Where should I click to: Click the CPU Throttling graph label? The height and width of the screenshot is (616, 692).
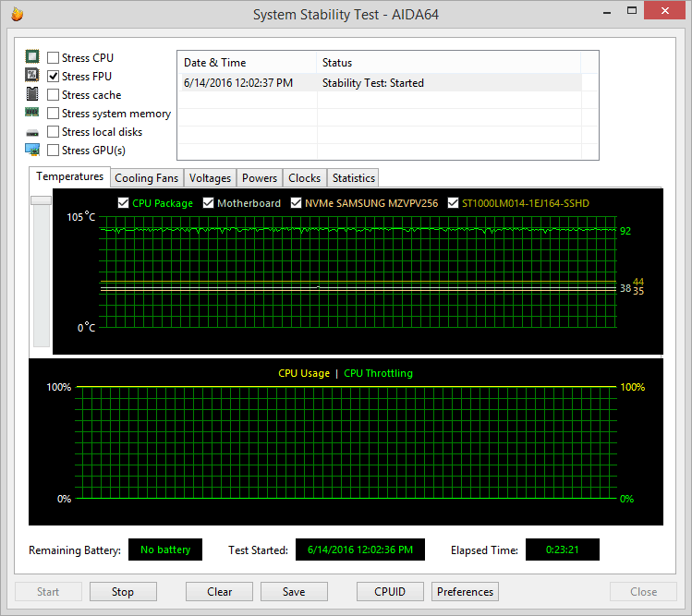[378, 373]
